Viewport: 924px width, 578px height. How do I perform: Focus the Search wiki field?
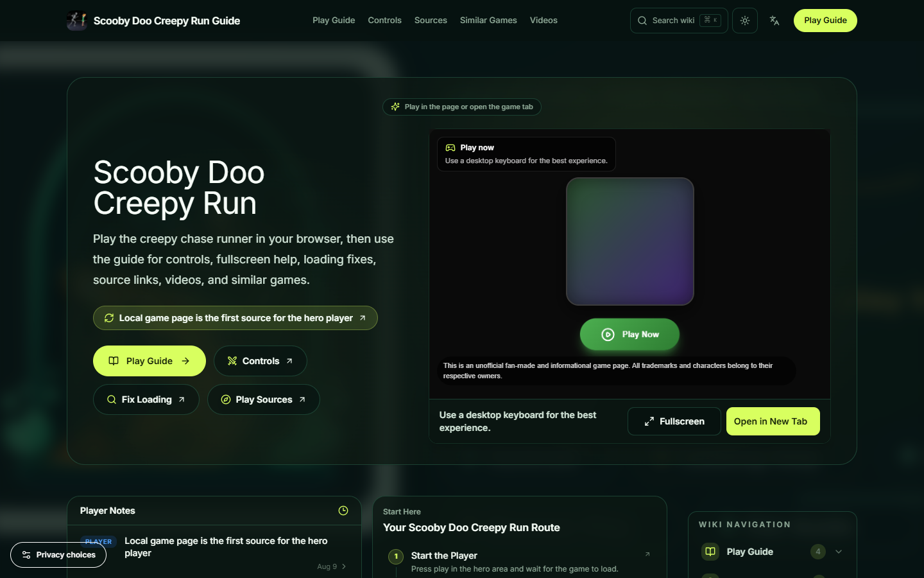(679, 21)
